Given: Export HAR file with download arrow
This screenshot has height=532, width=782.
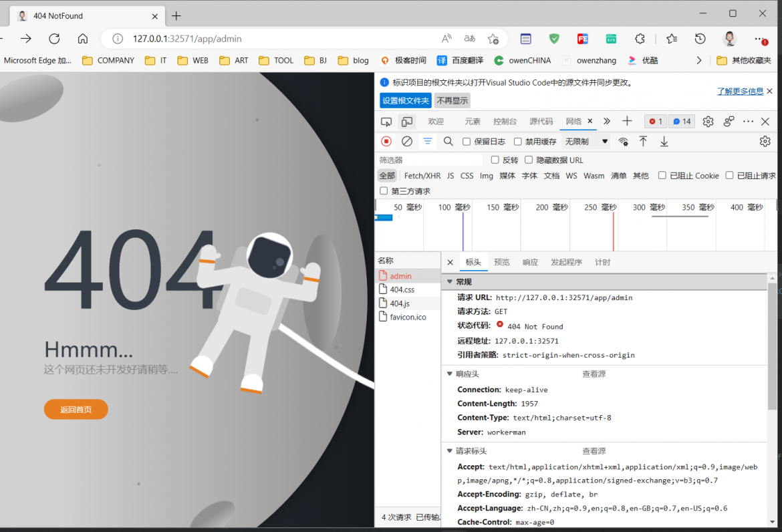Looking at the screenshot, I should point(664,142).
